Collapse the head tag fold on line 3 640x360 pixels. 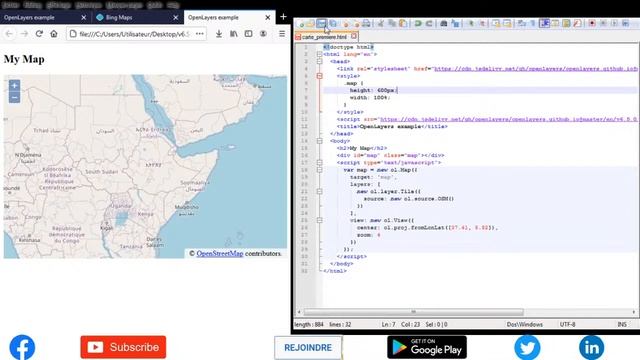click(x=320, y=62)
